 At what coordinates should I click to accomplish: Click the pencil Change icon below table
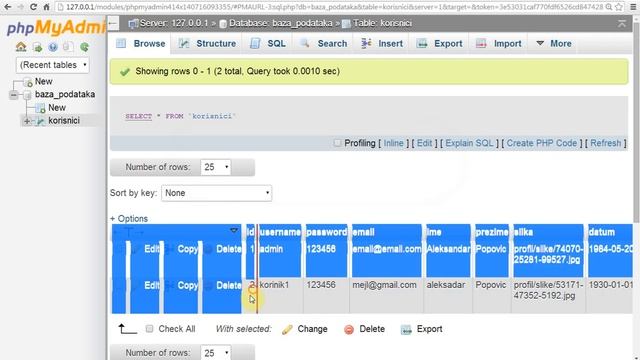287,329
